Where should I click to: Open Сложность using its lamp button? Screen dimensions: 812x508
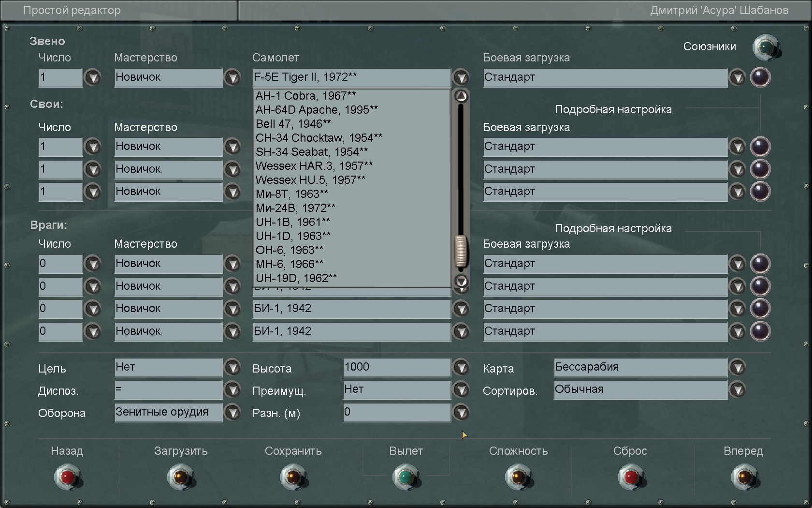pos(519,477)
